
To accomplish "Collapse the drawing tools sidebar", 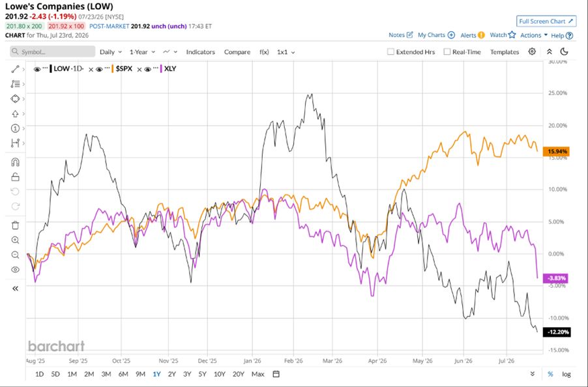I will click(x=15, y=289).
